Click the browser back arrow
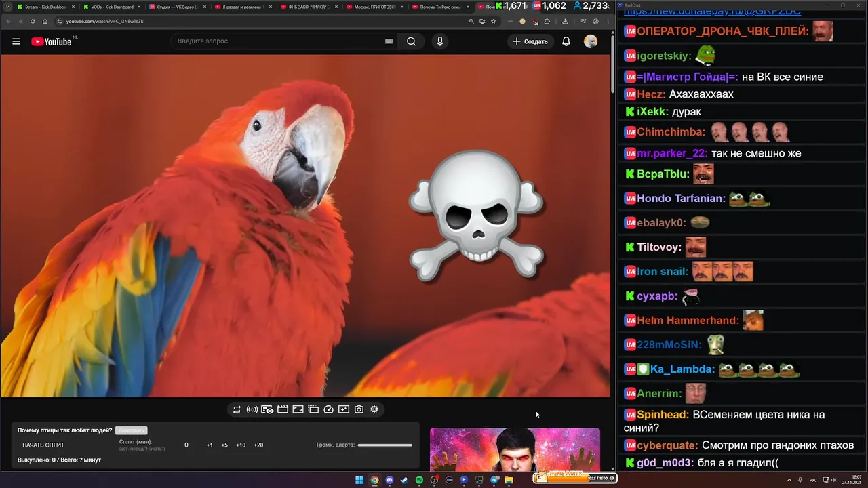The image size is (868, 488). pos(8,21)
